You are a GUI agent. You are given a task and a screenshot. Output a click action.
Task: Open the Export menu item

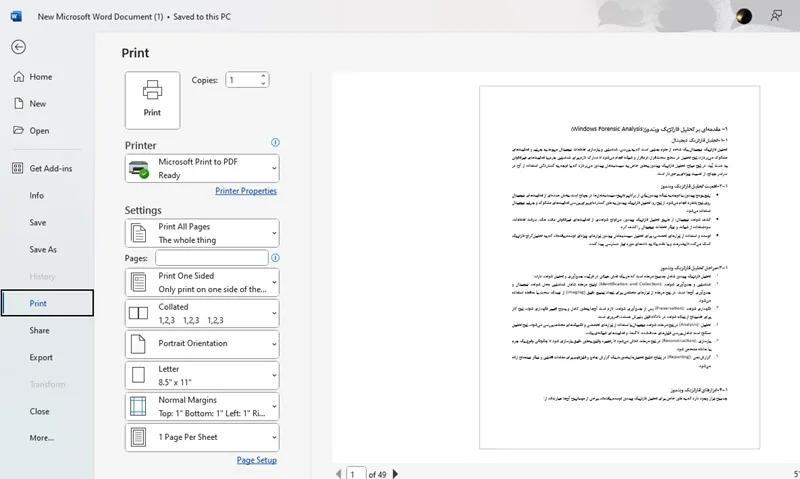[x=41, y=358]
